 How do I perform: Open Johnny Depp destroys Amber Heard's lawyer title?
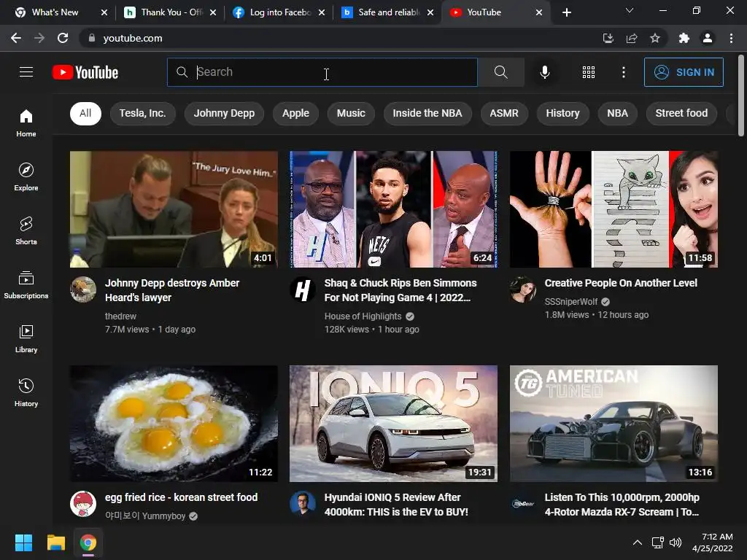172,290
